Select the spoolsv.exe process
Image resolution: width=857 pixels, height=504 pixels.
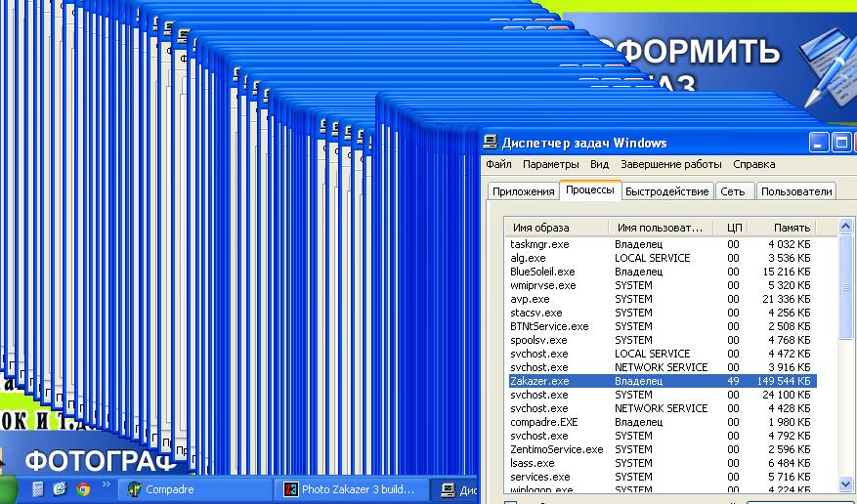tap(663, 340)
